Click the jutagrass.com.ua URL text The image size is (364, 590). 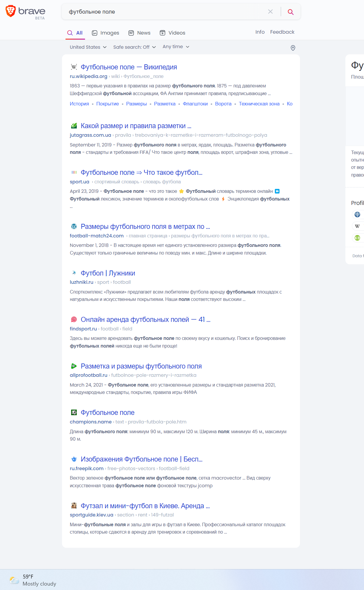[90, 135]
